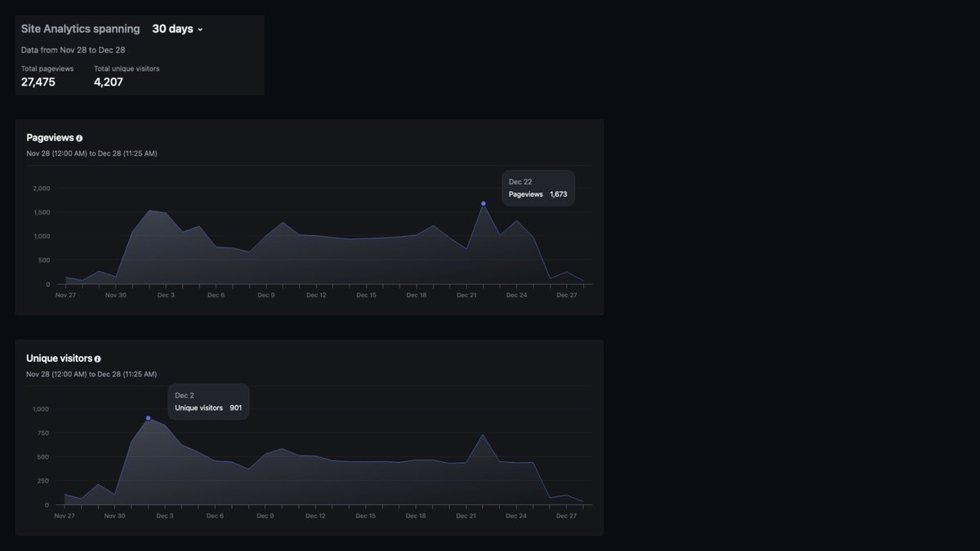
Task: Click Nov 30 label on Unique visitors chart
Action: tap(115, 516)
